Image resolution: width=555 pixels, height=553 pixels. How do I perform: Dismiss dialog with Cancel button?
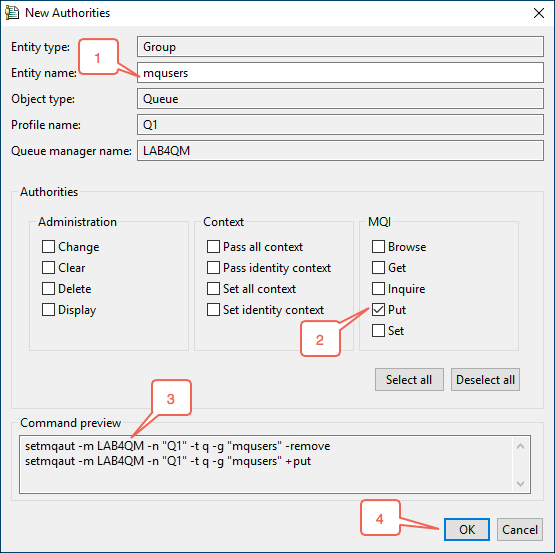520,530
